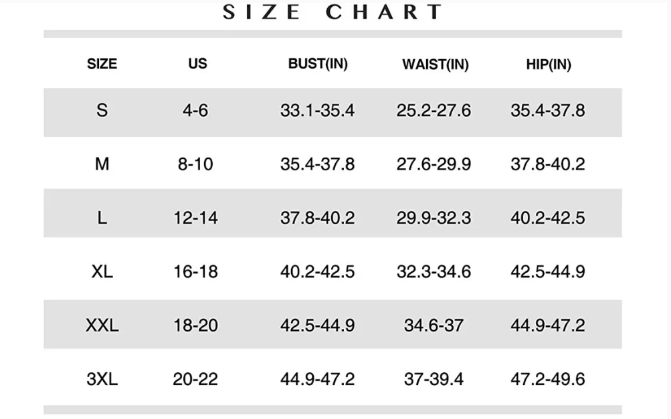Click the M size row label
This screenshot has width=671, height=419.
[x=102, y=164]
